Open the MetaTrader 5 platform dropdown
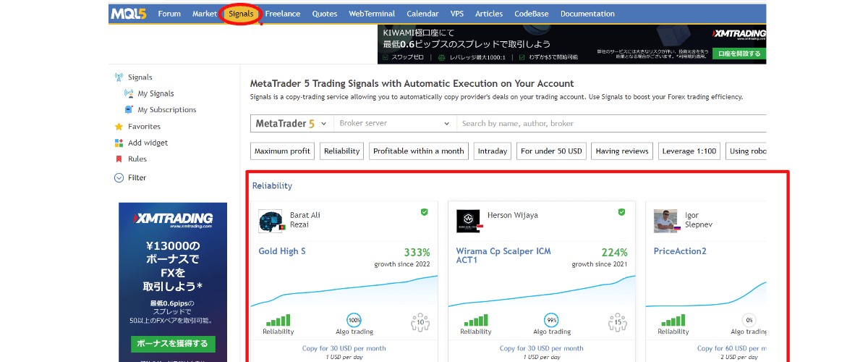868x362 pixels. 292,123
